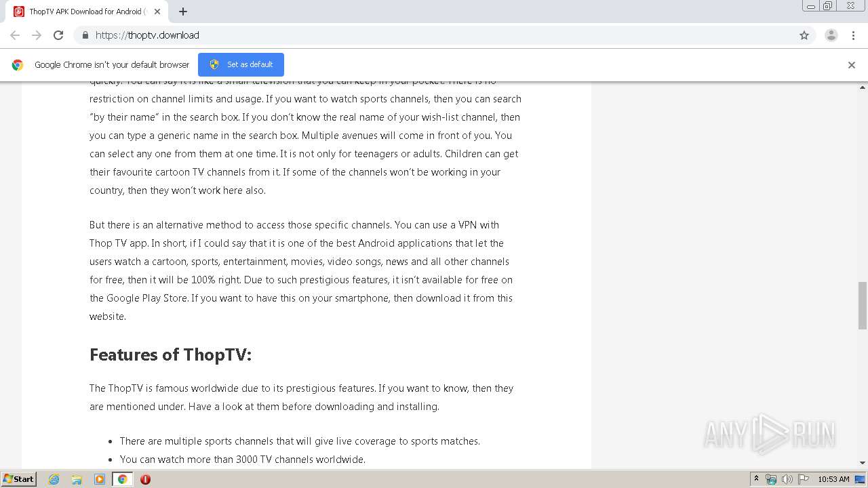
Task: Restore down the Chrome window
Action: pos(828,6)
